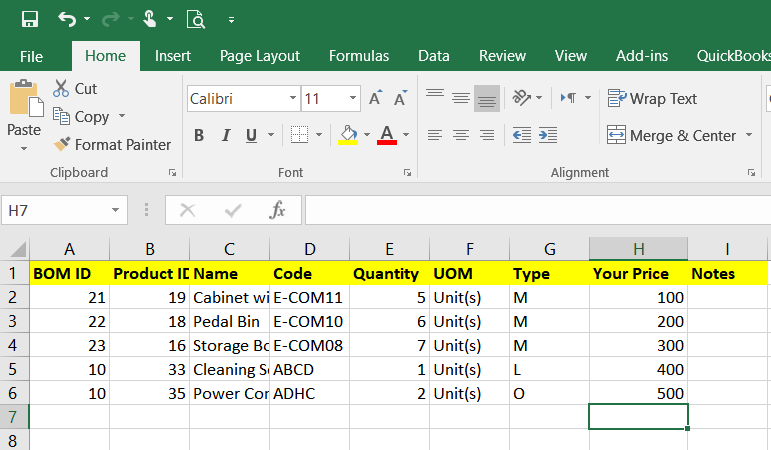The image size is (771, 450).
Task: Toggle Italic formatting
Action: point(225,135)
